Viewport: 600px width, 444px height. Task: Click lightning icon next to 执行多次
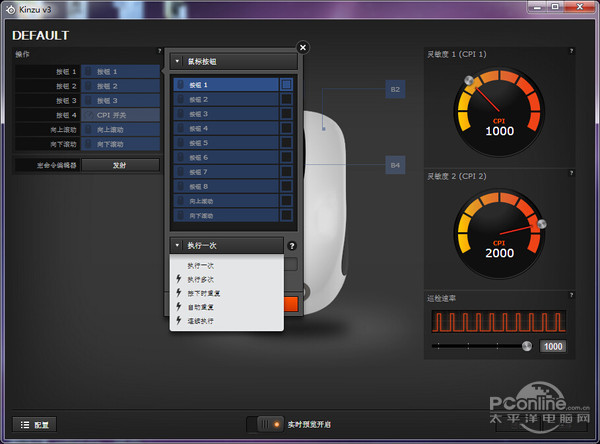click(x=179, y=279)
